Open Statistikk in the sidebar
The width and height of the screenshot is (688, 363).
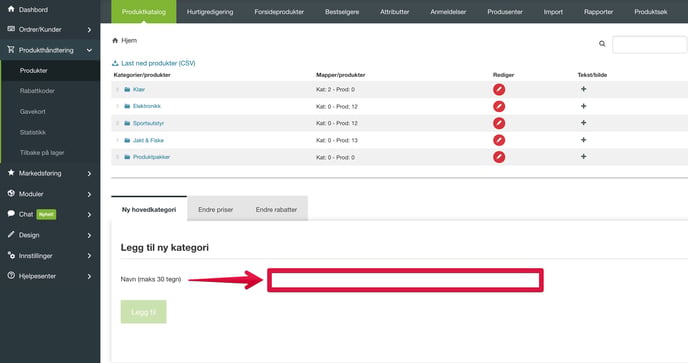[x=32, y=132]
